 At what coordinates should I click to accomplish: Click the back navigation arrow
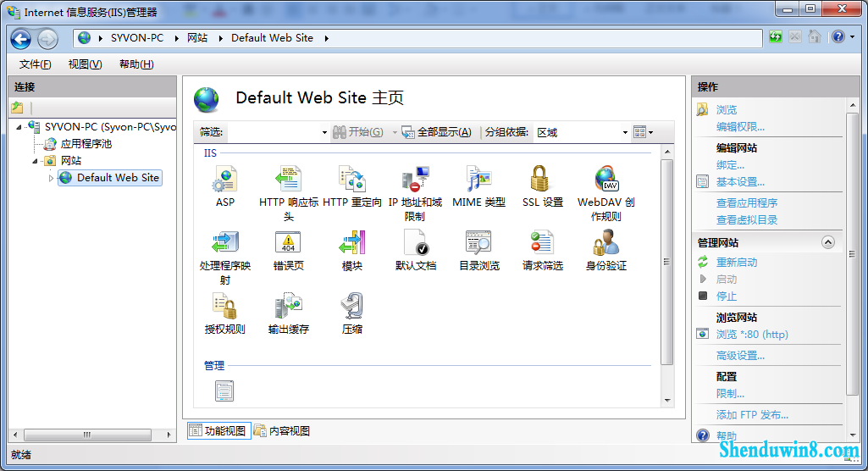point(21,39)
